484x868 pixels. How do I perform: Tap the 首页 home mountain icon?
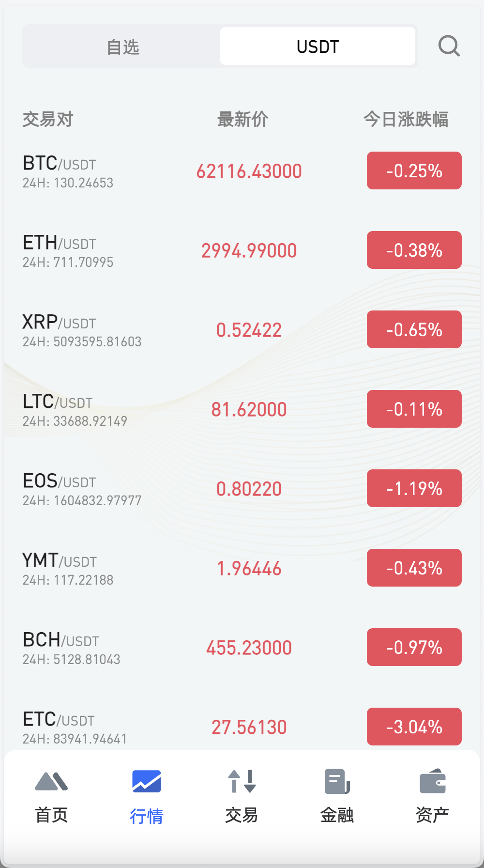coord(51,781)
